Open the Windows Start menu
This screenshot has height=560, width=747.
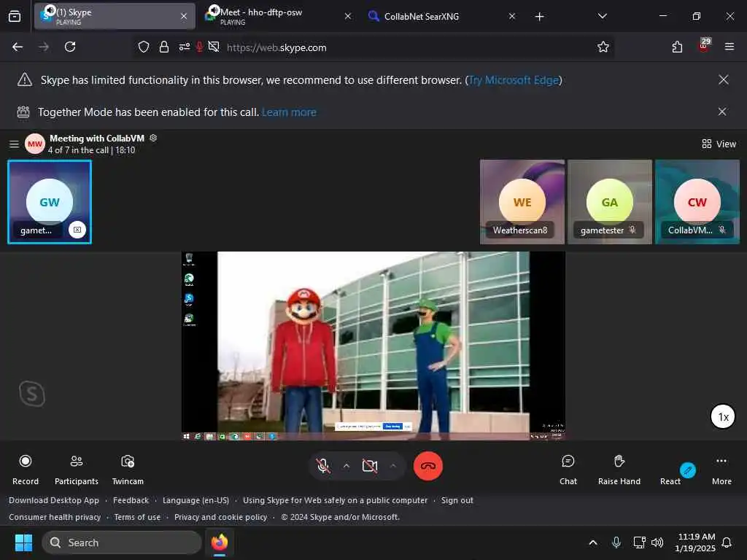coord(24,542)
